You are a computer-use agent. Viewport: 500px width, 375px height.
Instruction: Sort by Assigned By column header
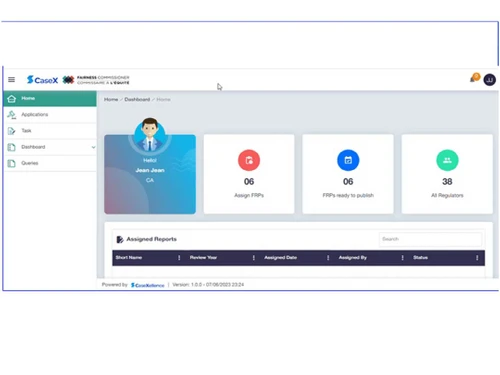[x=353, y=258]
